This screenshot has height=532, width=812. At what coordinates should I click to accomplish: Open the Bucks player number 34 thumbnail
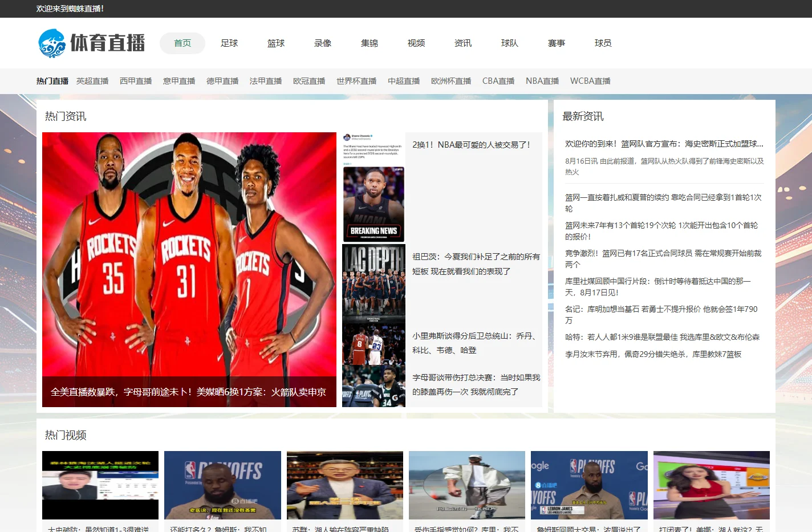pyautogui.click(x=373, y=386)
